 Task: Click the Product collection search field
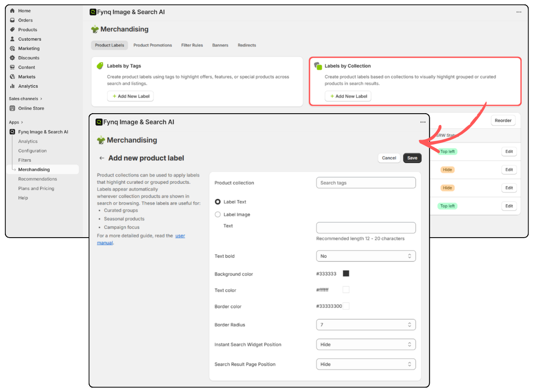(366, 183)
